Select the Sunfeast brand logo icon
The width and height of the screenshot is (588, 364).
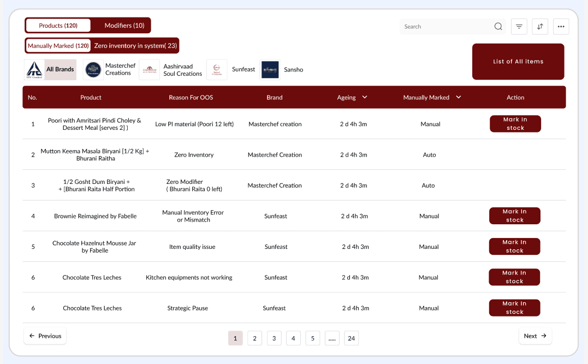pyautogui.click(x=217, y=69)
